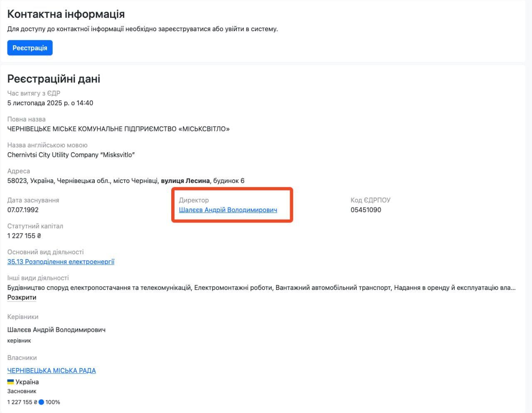This screenshot has height=413, width=532.
Task: Click the address вулиця Лесина text
Action: (185, 181)
